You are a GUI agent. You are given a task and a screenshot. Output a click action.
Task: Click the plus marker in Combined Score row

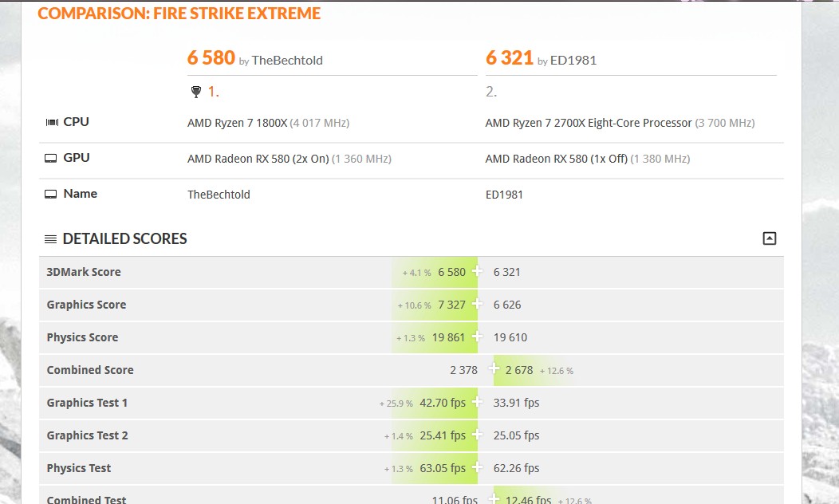tap(494, 368)
